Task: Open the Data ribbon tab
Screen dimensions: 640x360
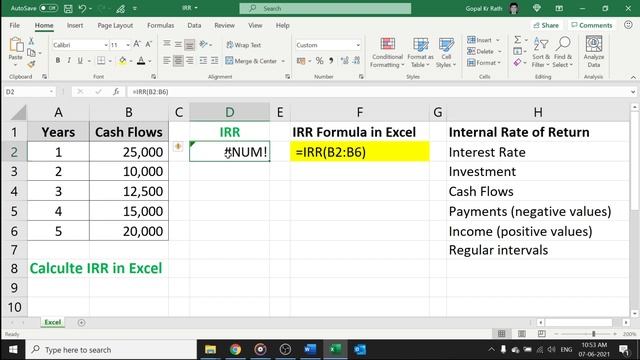Action: pos(194,25)
